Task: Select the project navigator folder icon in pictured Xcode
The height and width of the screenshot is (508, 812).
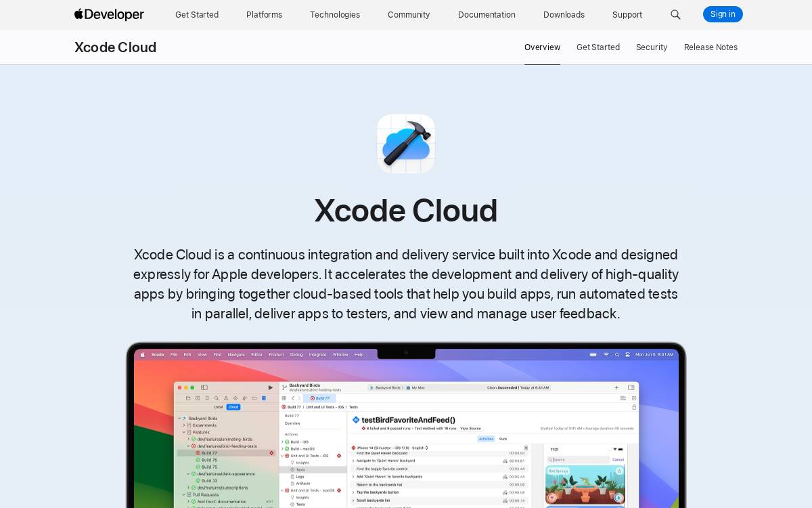Action: pos(188,398)
